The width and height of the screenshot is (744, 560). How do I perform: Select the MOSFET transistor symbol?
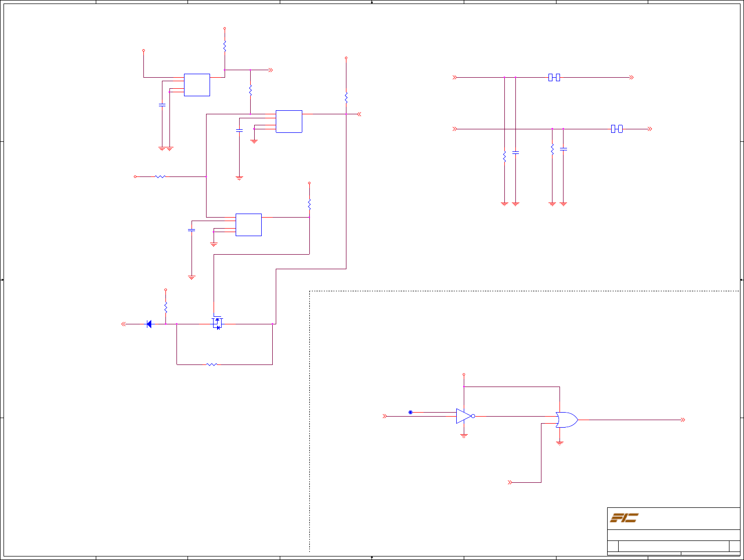(217, 323)
